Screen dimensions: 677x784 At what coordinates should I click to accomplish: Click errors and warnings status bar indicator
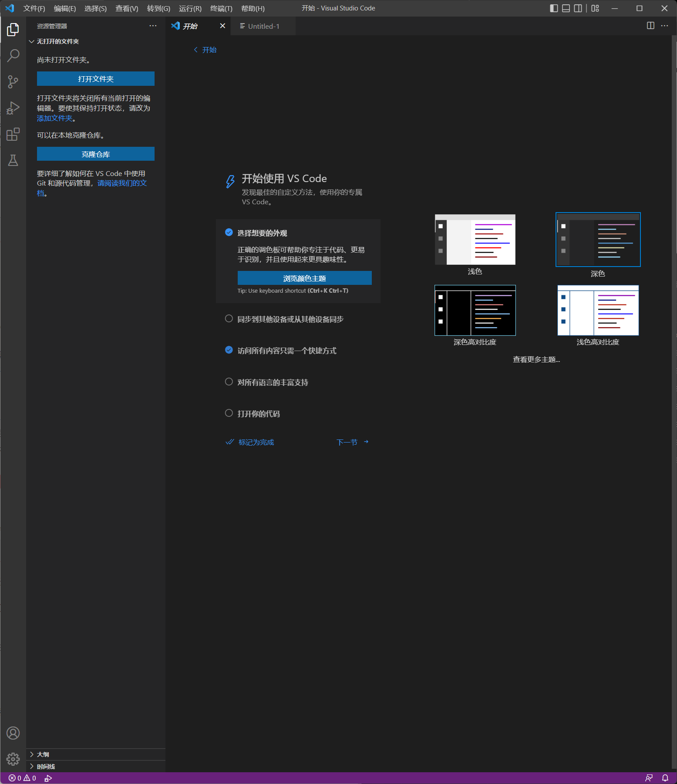click(x=22, y=778)
